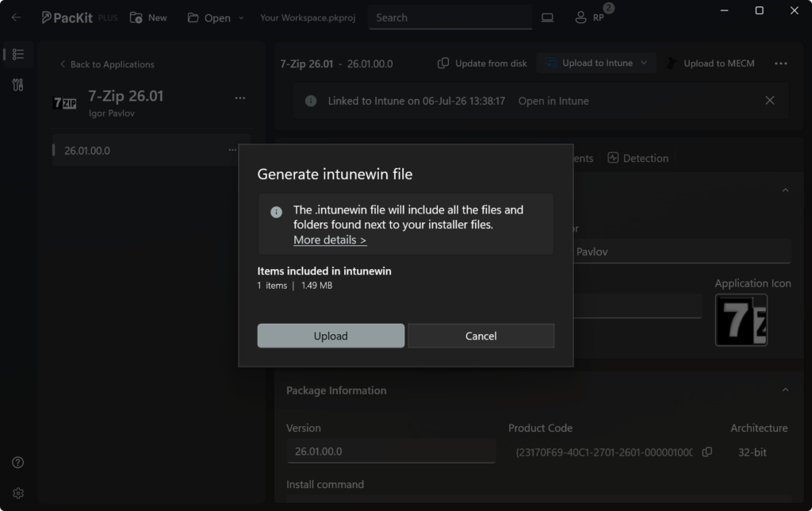Click the Search field
The image size is (812, 511).
[x=450, y=17]
